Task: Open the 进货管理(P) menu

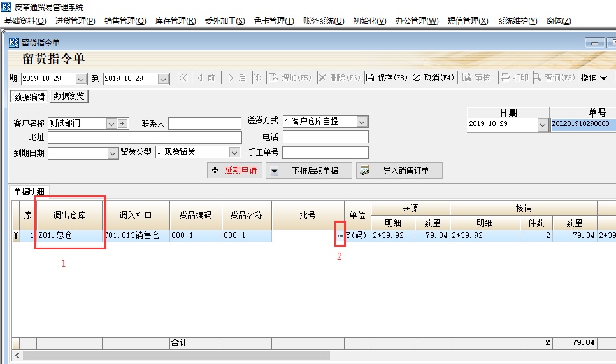Action: (75, 21)
